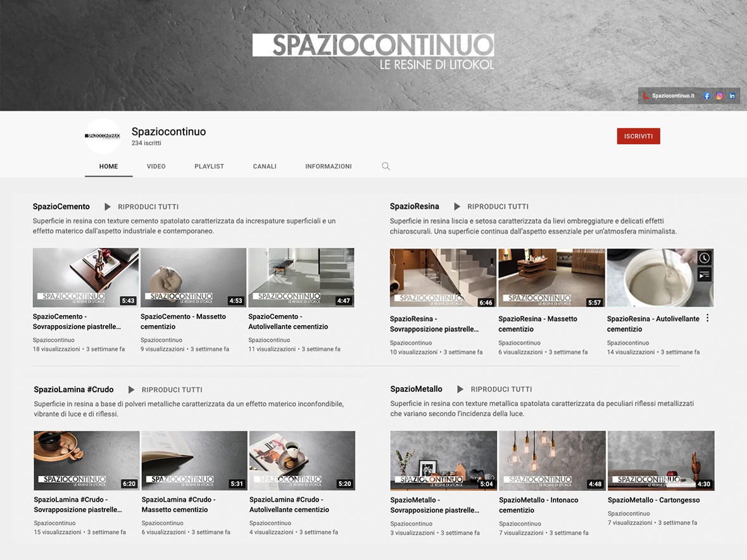This screenshot has width=747, height=560.
Task: Click title 'SpazioMetallo - Intonaco cementizio'
Action: [538, 505]
